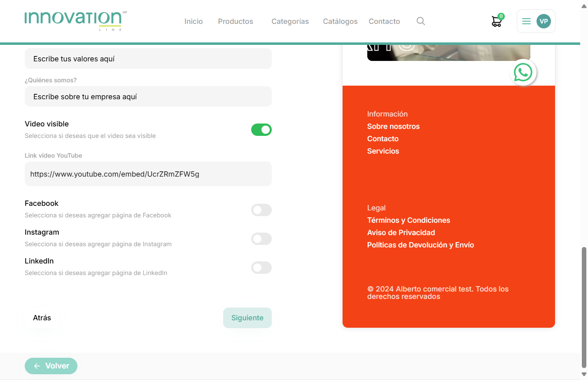Turn off the Video visible toggle
This screenshot has height=380, width=588.
(x=261, y=130)
